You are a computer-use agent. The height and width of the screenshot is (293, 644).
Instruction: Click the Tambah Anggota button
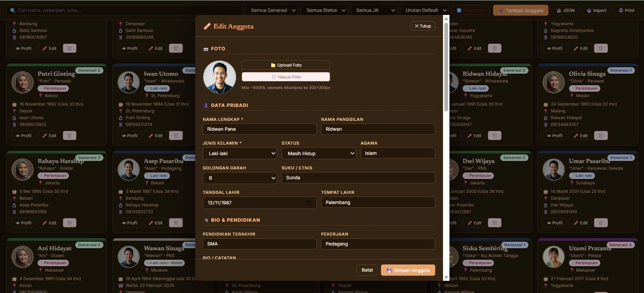tap(521, 10)
